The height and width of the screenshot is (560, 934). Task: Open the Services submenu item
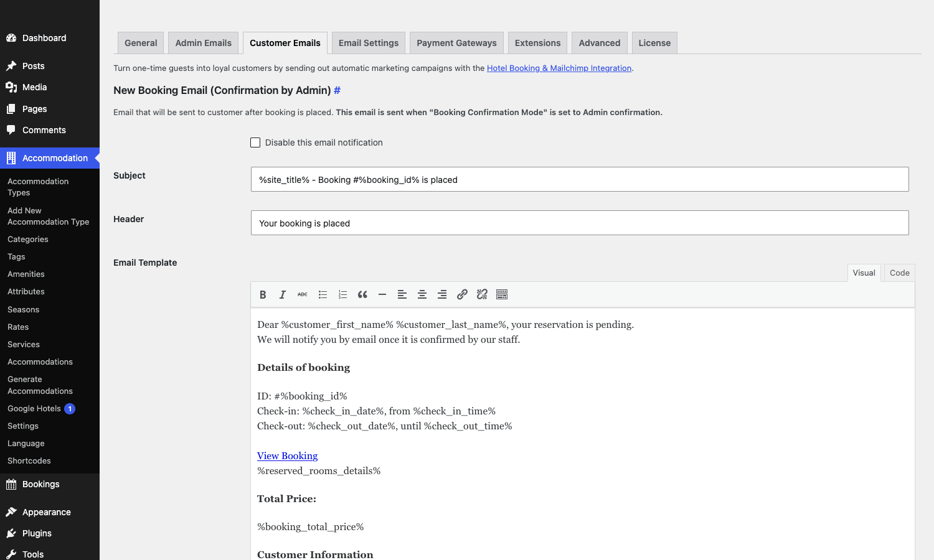(x=50, y=345)
